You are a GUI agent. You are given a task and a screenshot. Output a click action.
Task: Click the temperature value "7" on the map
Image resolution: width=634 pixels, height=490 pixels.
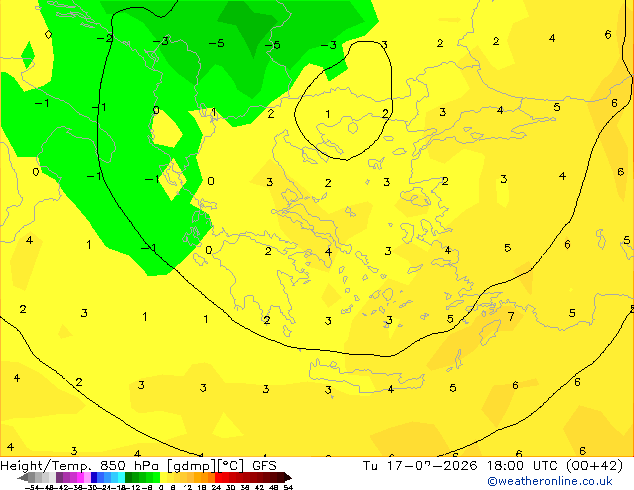(511, 316)
